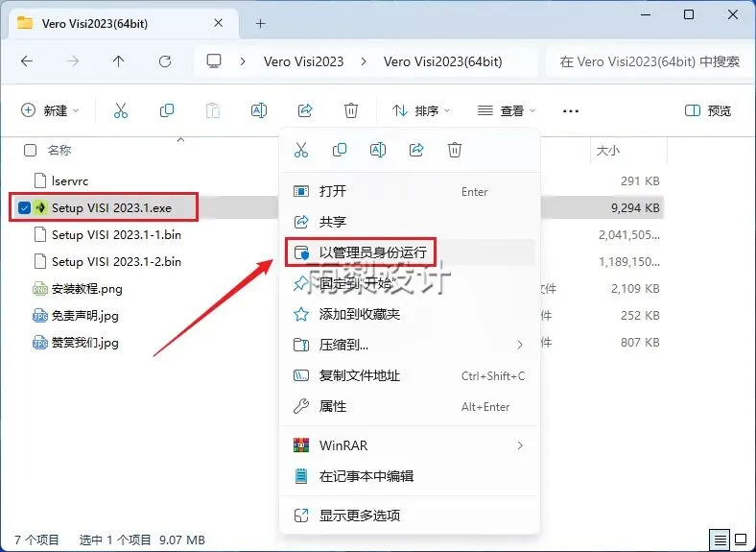Click the Delete trash icon in the main toolbar
This screenshot has height=552, width=756.
pyautogui.click(x=351, y=111)
